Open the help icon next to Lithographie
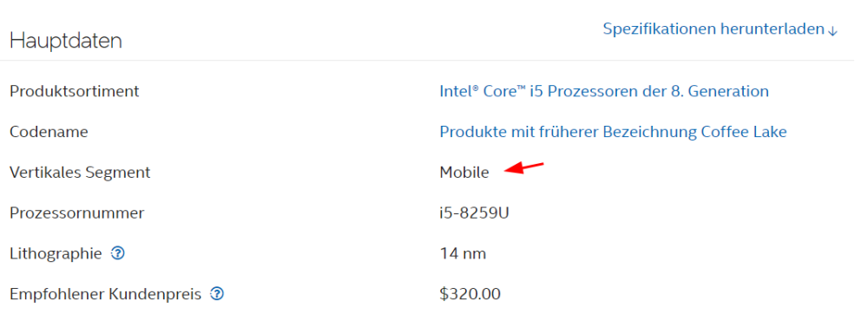This screenshot has width=868, height=327. (x=118, y=253)
